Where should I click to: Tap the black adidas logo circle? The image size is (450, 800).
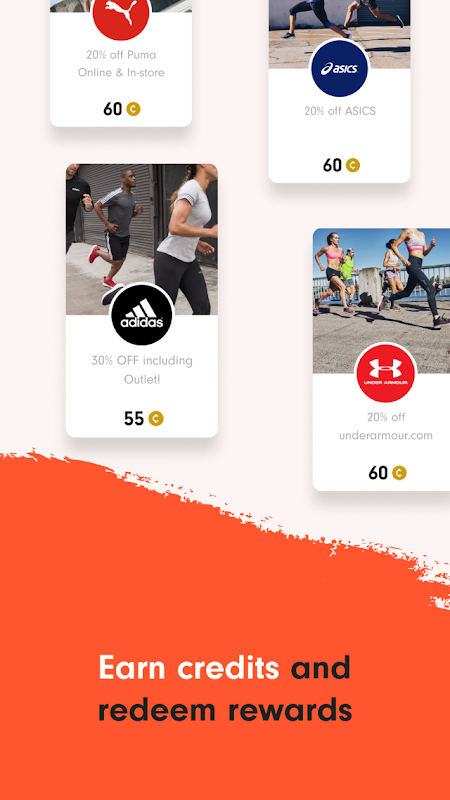coord(142,314)
